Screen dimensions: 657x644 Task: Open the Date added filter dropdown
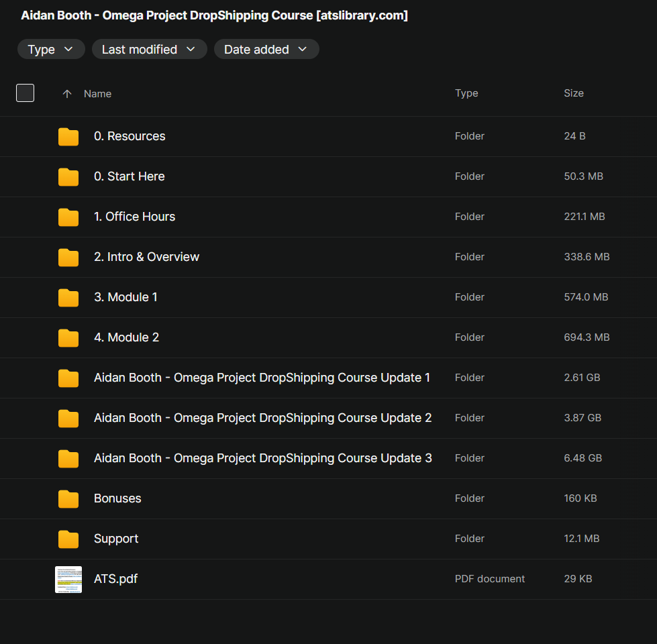click(x=266, y=50)
